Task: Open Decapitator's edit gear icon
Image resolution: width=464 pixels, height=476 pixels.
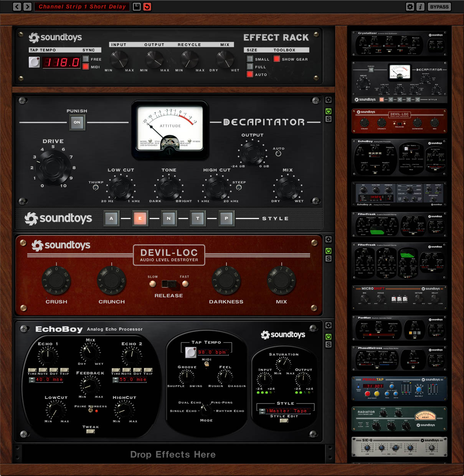Action: coord(328,100)
